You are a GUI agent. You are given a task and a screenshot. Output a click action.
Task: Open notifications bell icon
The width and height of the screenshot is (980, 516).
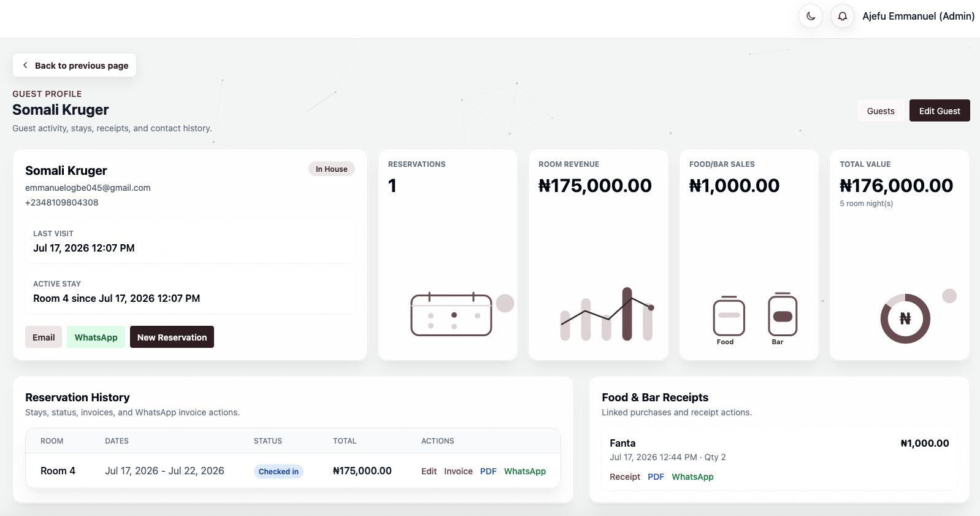tap(843, 16)
